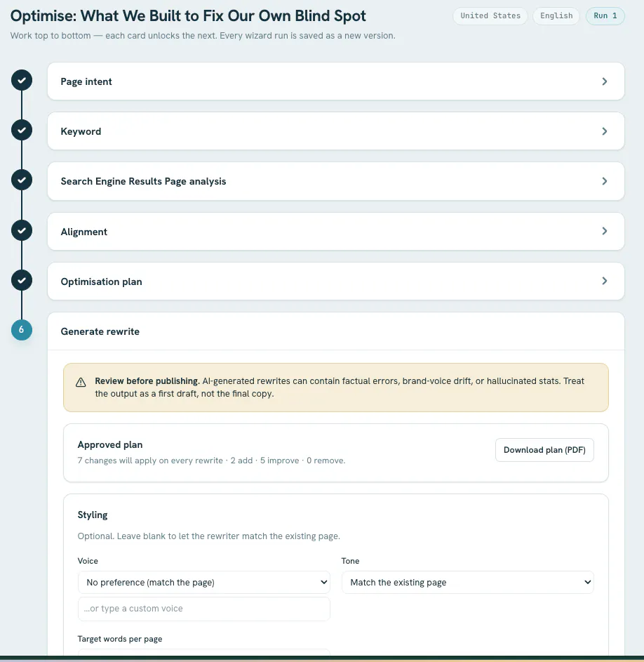Image resolution: width=644 pixels, height=662 pixels.
Task: Focus the custom voice text field
Action: [204, 609]
